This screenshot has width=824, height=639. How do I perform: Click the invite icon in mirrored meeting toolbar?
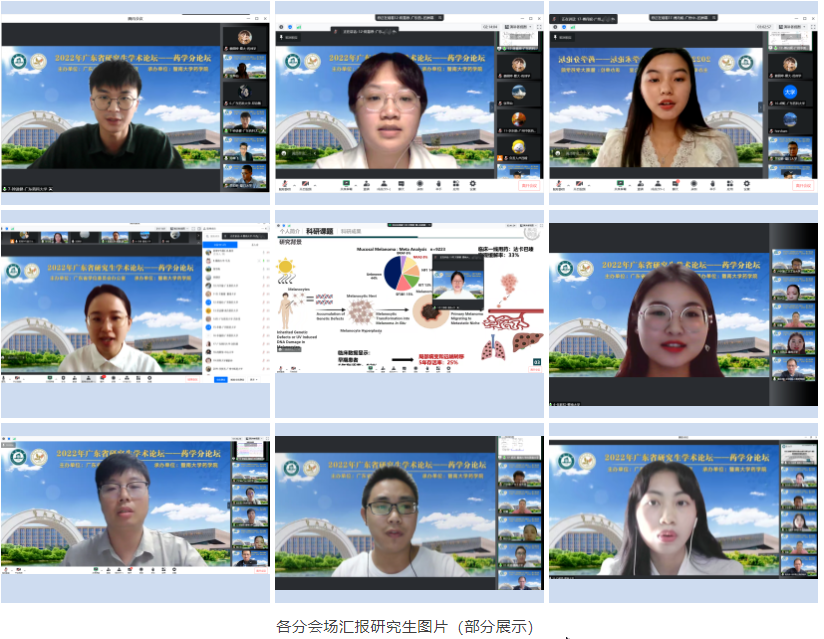640,183
